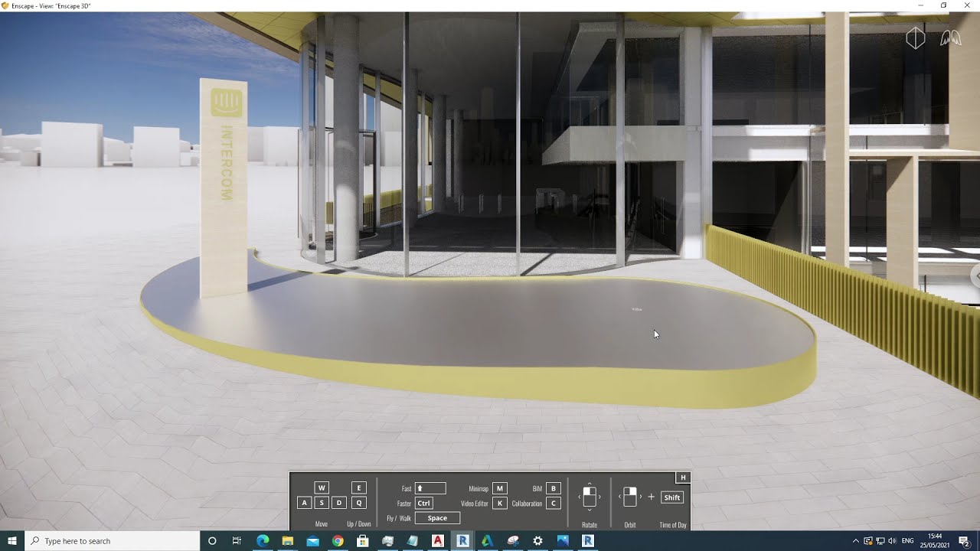Image resolution: width=980 pixels, height=551 pixels.
Task: Open Windows Settings gear in taskbar
Action: point(538,541)
